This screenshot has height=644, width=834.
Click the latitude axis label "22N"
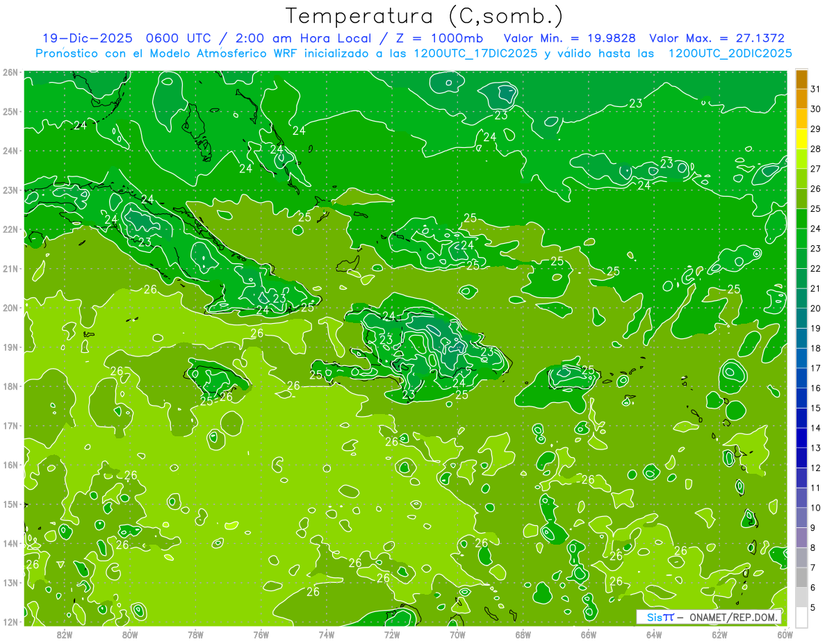[10, 229]
